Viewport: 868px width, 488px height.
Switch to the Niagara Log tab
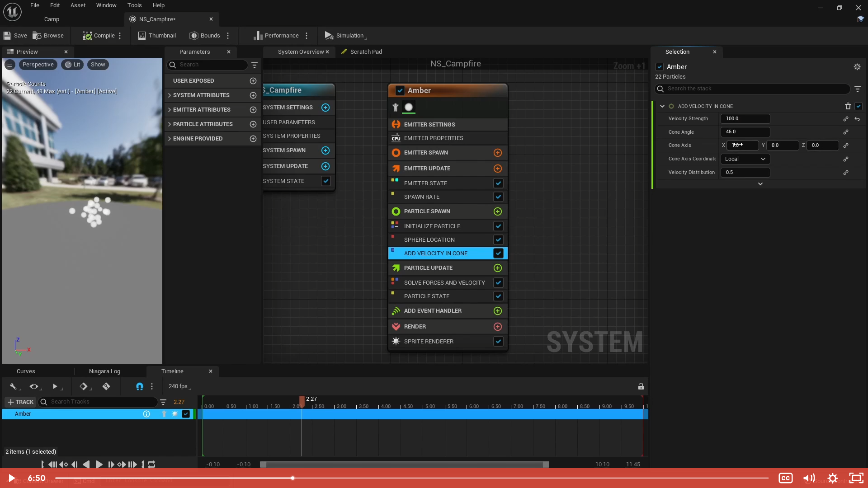tap(104, 371)
